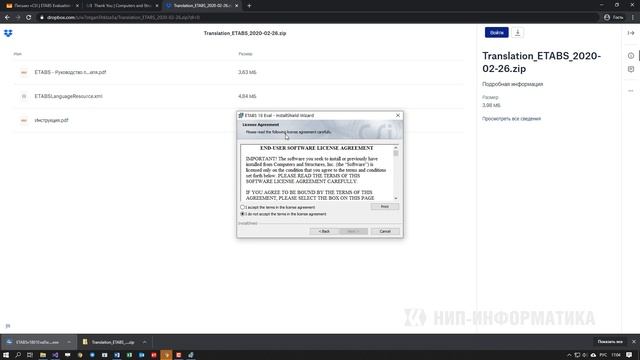The height and width of the screenshot is (360, 640).
Task: Open the Dropbox logo home link
Action: 8,33
